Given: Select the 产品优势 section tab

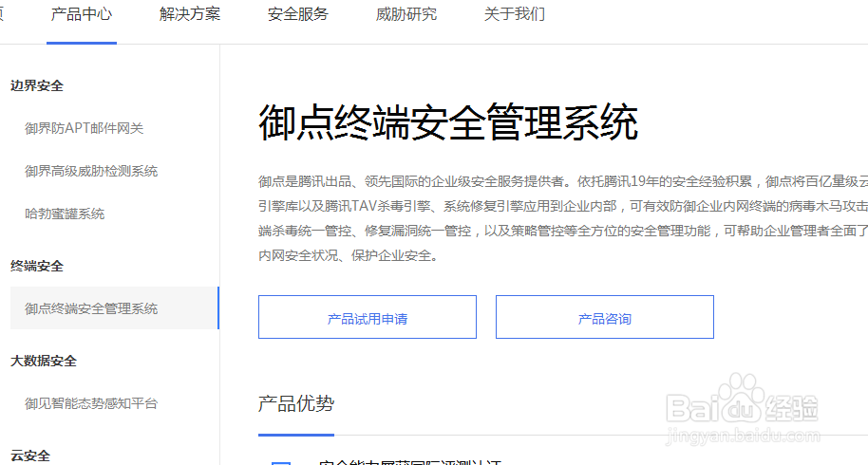Looking at the screenshot, I should 296,404.
